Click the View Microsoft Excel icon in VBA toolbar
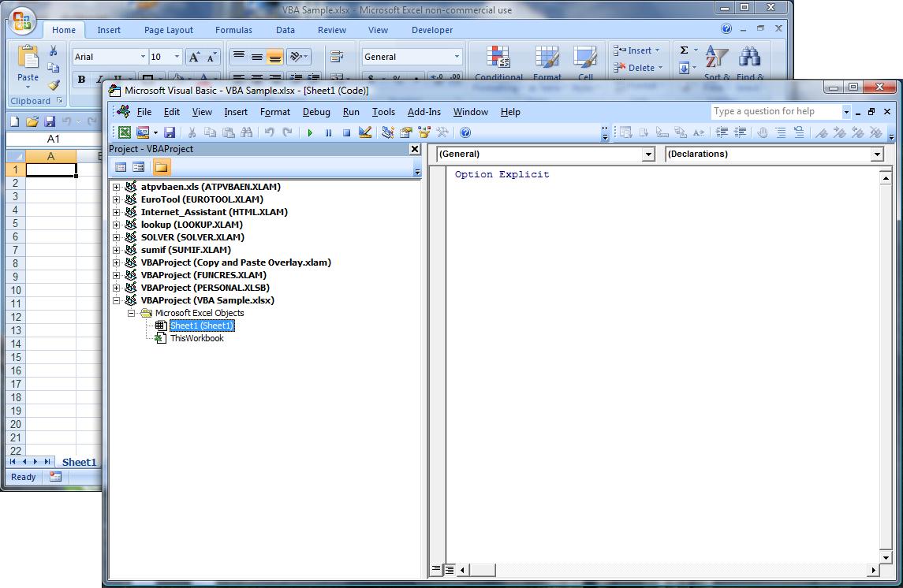 click(125, 133)
